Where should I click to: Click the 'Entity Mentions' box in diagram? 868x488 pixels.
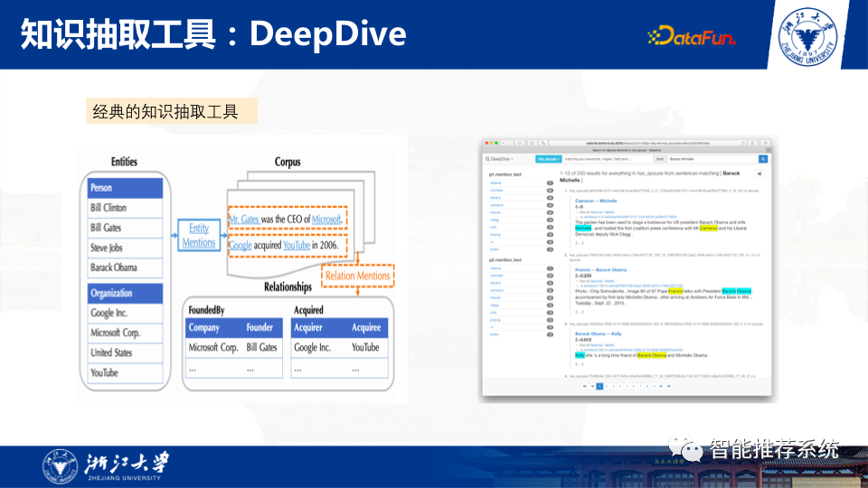(x=199, y=235)
